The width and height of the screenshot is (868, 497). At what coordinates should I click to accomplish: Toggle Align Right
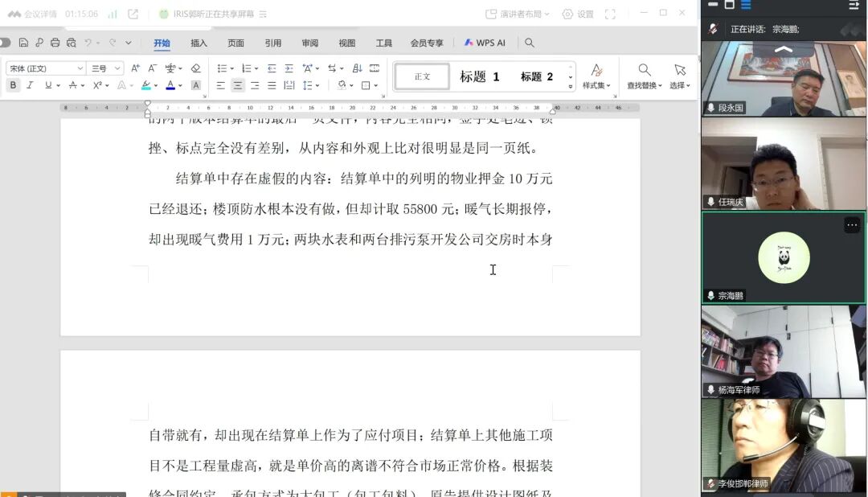pos(255,85)
